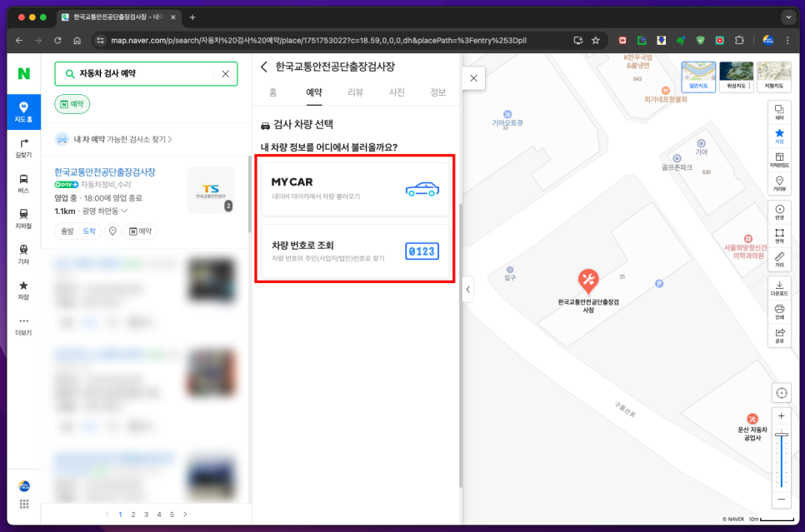Viewport: 805px width, 532px height.
Task: Open profile avatar at sidebar bottom
Action: [x=24, y=486]
